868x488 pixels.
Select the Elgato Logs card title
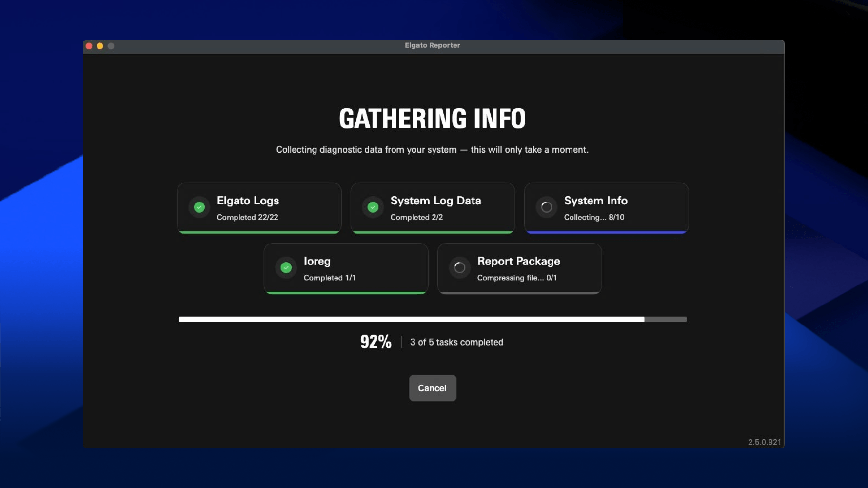pos(248,201)
